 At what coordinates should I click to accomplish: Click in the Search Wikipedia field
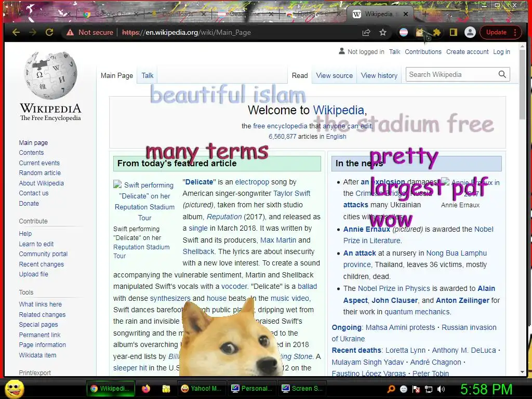[451, 75]
